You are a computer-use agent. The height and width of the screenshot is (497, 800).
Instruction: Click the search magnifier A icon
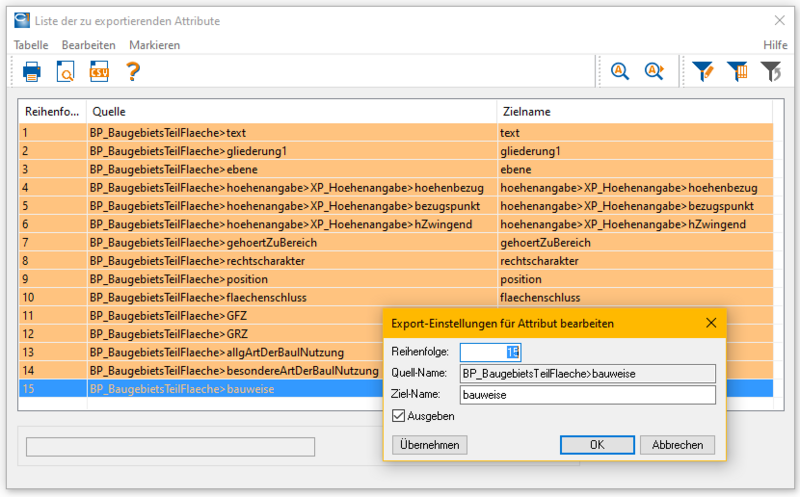point(620,71)
